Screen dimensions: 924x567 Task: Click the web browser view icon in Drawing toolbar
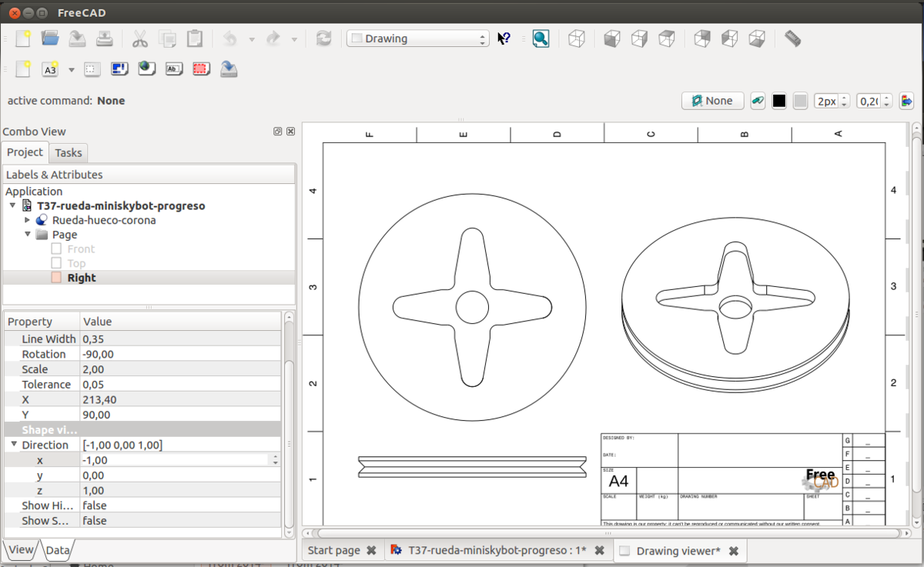(146, 69)
